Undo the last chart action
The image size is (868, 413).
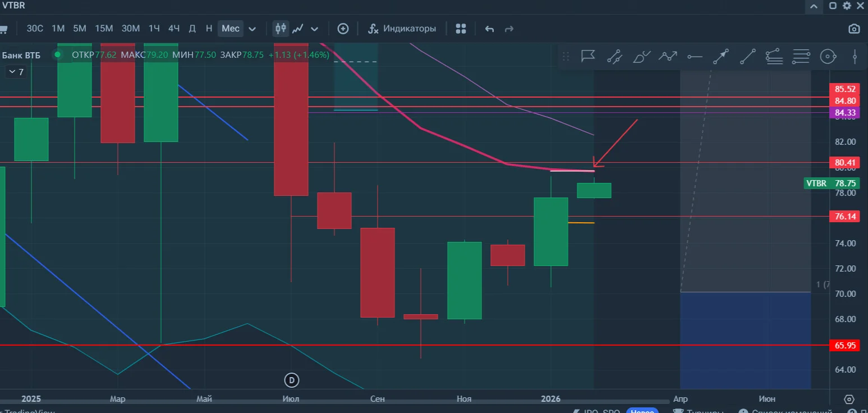tap(489, 29)
